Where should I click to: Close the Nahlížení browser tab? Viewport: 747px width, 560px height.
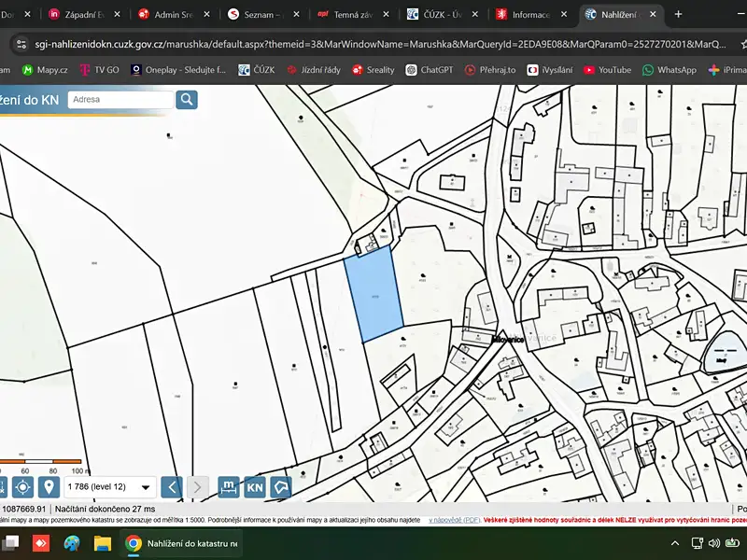[x=653, y=14]
